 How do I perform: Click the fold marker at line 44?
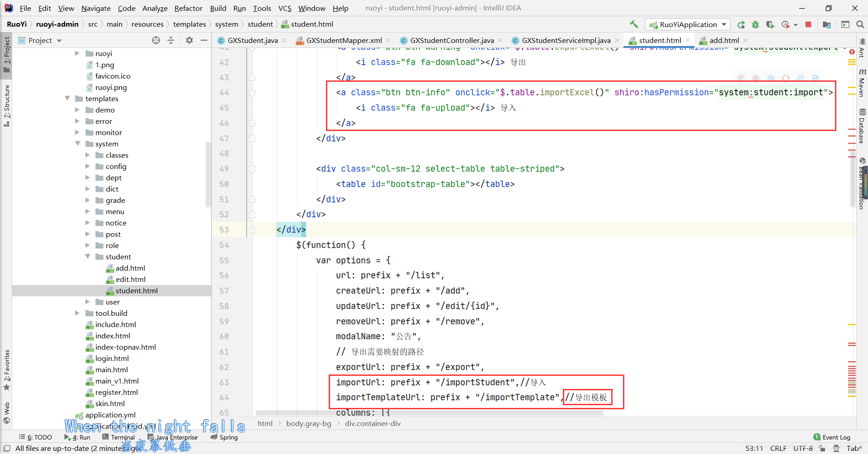[252, 93]
